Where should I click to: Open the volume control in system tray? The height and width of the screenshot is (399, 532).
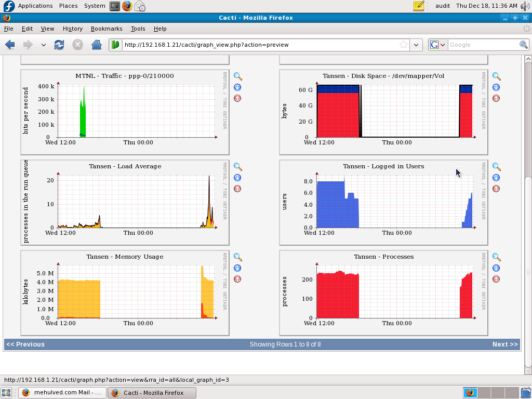525,6
